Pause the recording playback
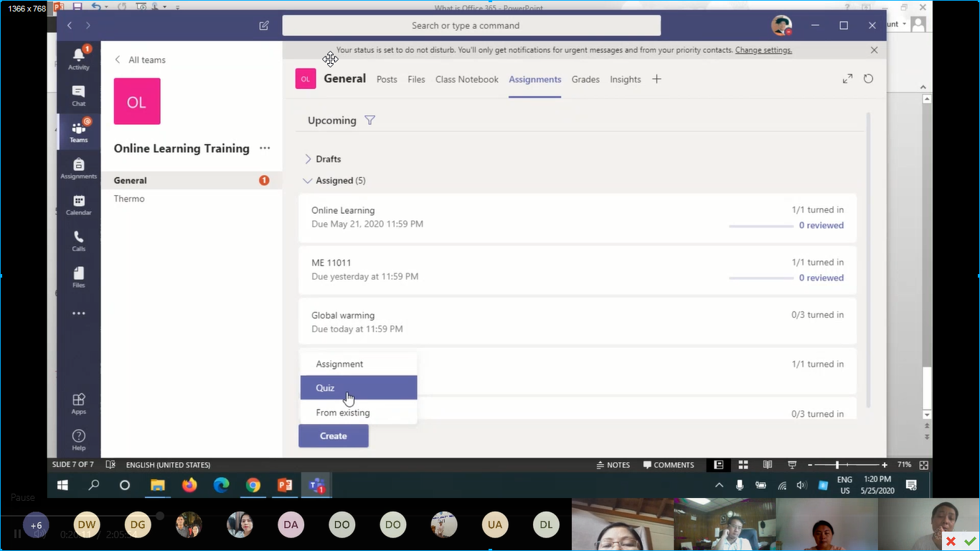980x551 pixels. [x=17, y=534]
